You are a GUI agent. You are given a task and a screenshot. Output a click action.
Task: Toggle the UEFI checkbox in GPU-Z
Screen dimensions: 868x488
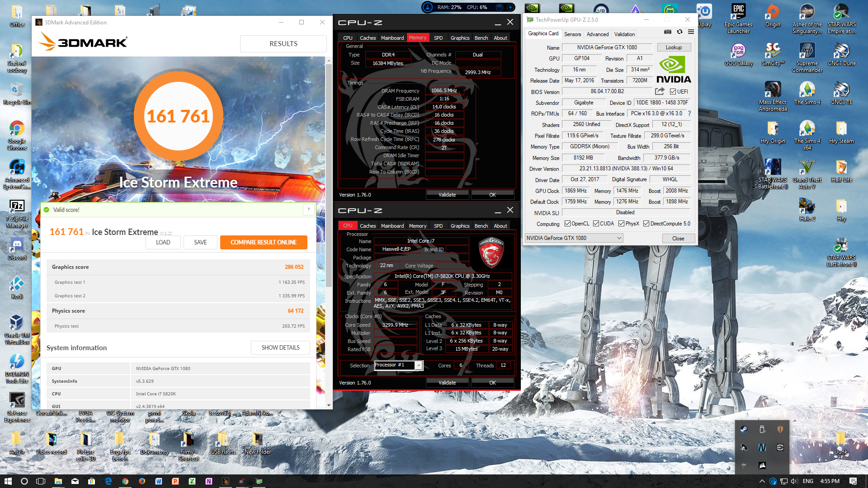(673, 92)
